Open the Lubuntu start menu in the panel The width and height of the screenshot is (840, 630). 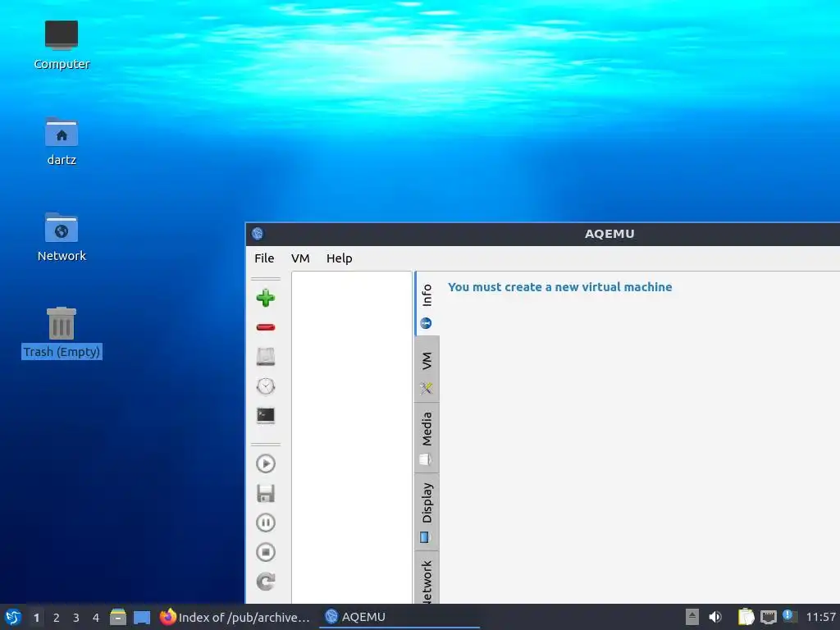coord(13,617)
